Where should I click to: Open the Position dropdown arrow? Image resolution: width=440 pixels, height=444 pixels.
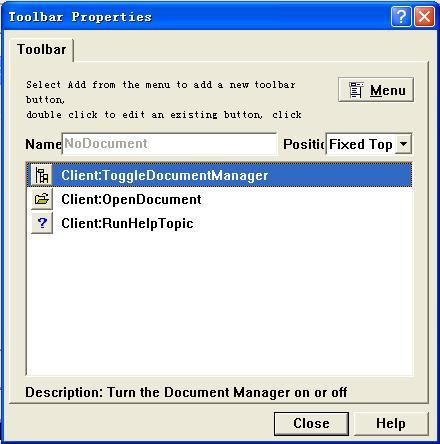(x=403, y=144)
